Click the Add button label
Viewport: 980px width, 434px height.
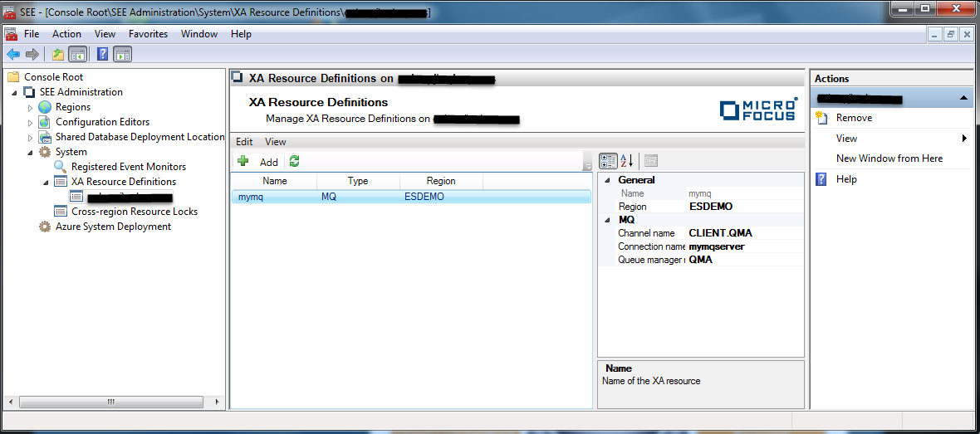click(x=269, y=162)
